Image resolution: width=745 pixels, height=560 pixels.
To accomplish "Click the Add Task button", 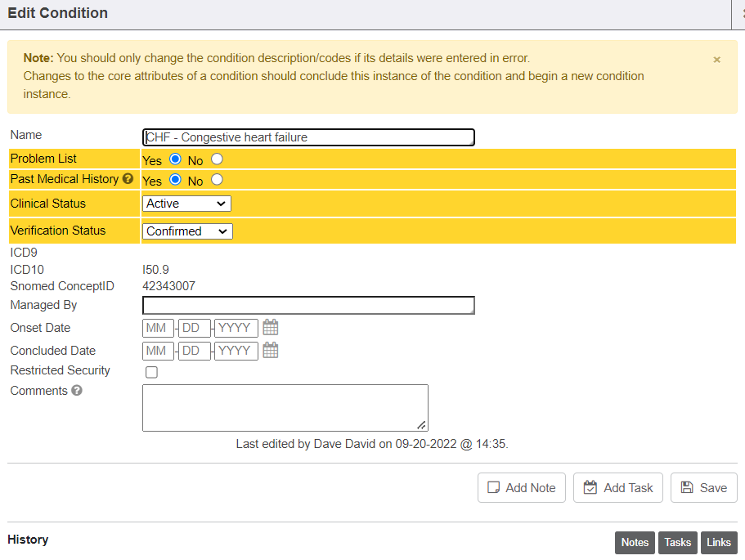I will coord(618,488).
